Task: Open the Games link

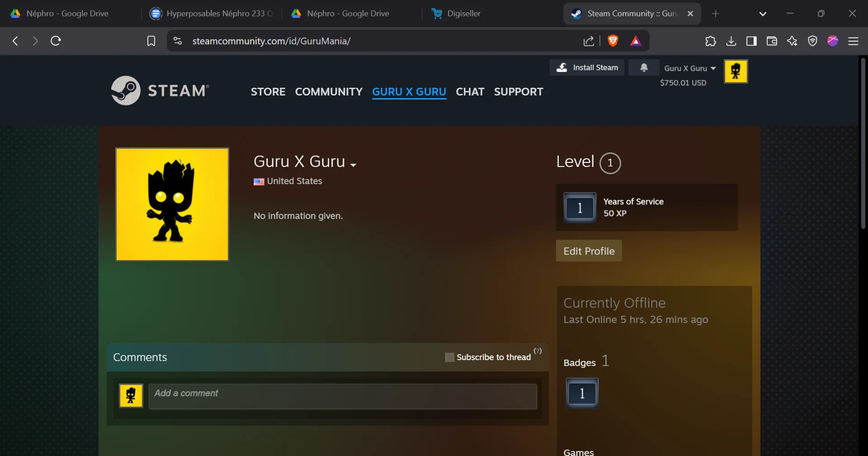Action: pyautogui.click(x=579, y=452)
